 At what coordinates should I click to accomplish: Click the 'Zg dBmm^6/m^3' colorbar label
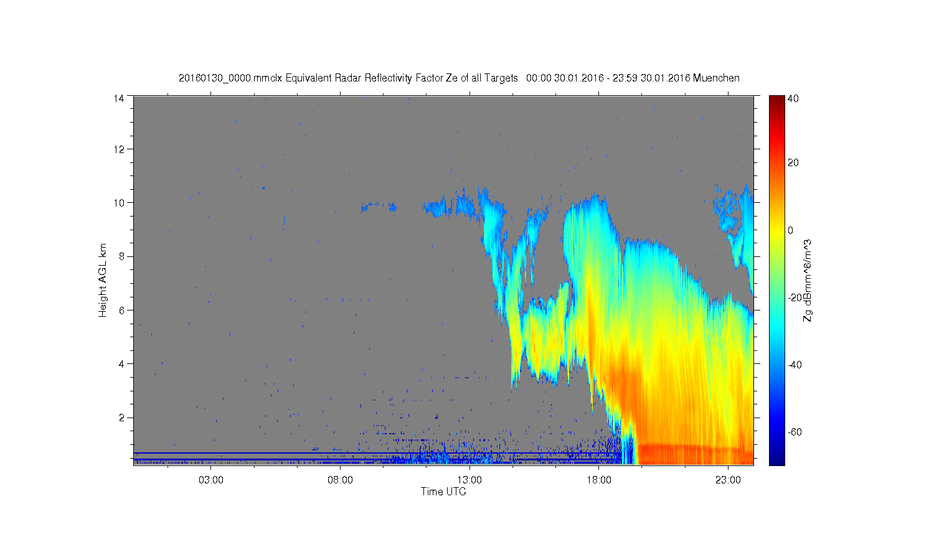pyautogui.click(x=808, y=281)
